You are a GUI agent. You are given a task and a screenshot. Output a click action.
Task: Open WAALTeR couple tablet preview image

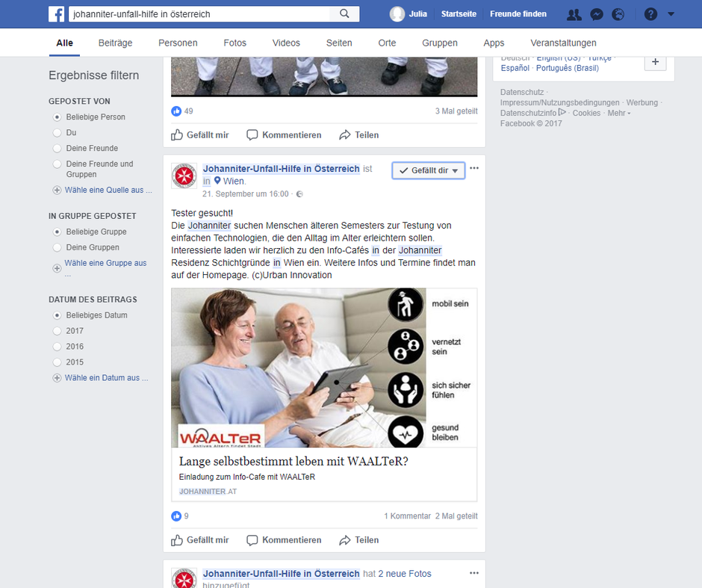(x=324, y=368)
